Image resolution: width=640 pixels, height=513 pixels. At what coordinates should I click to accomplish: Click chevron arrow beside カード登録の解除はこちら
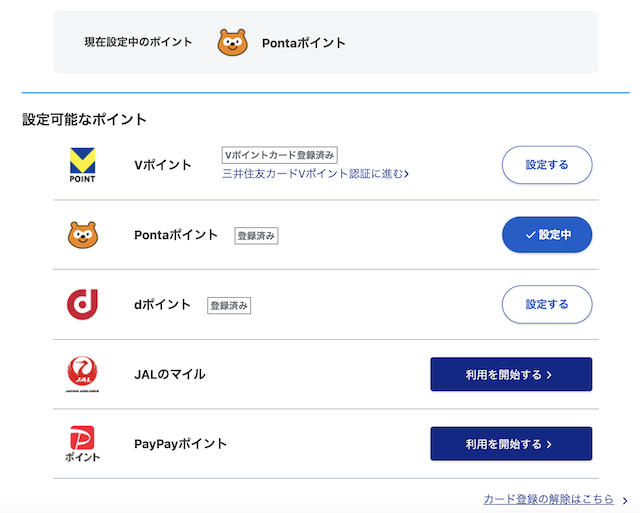click(625, 500)
